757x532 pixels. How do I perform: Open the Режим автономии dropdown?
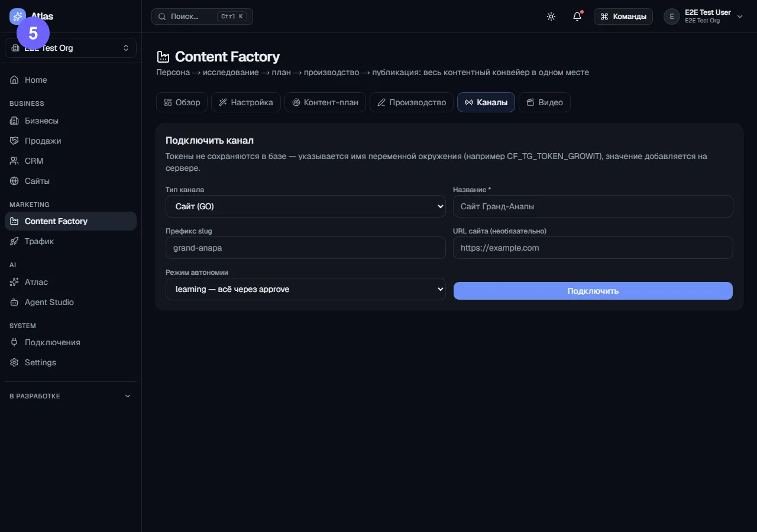coord(305,289)
